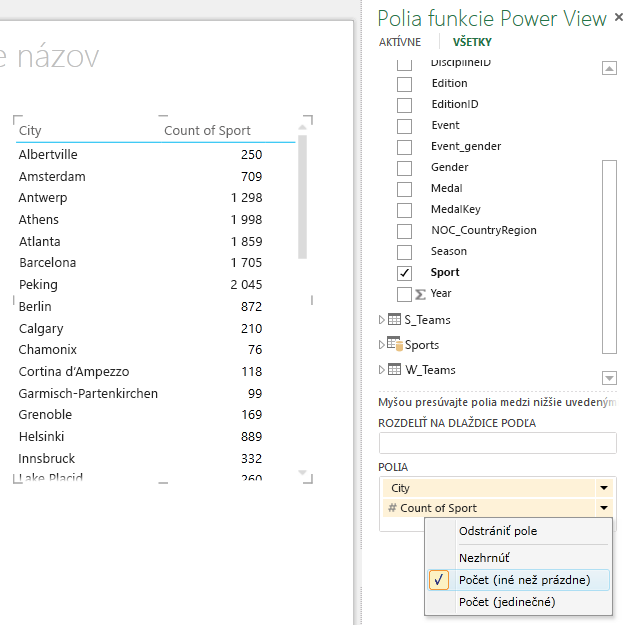Enable the MedalKey field checkbox
The width and height of the screenshot is (629, 625).
[x=404, y=210]
